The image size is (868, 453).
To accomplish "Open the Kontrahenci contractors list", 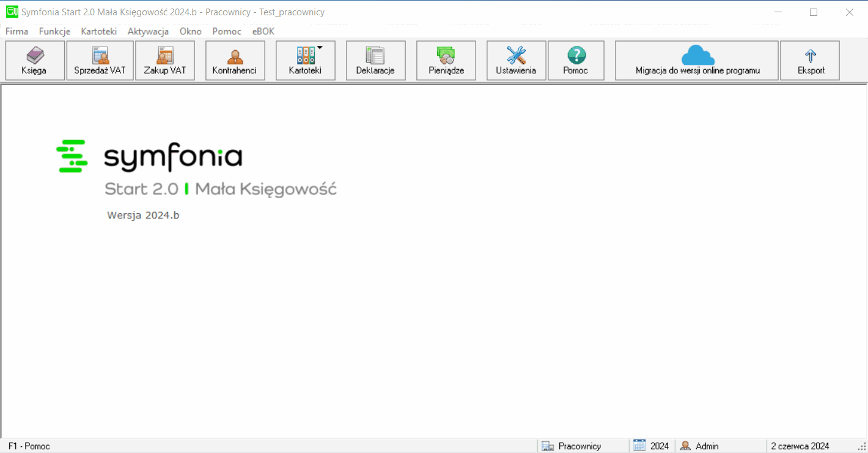I will [x=235, y=61].
